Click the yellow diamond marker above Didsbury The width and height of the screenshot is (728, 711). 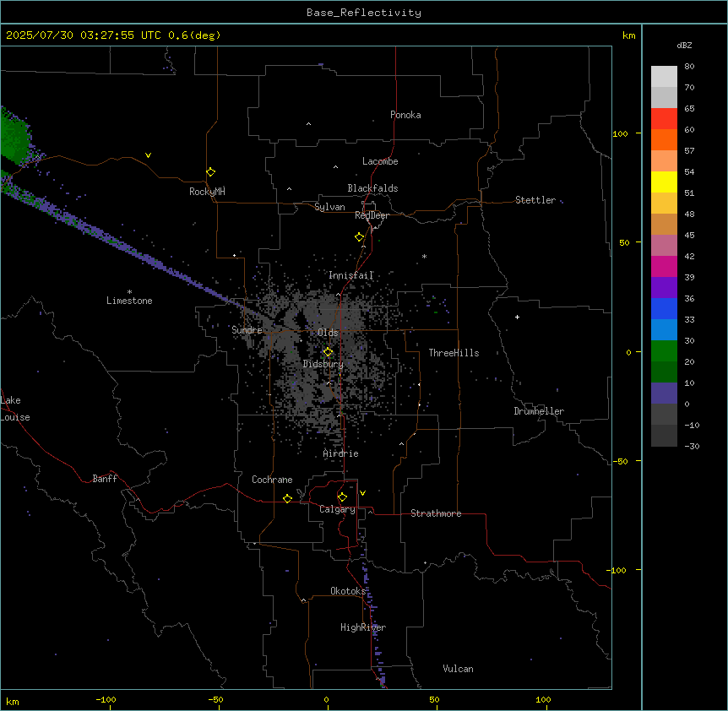click(328, 352)
